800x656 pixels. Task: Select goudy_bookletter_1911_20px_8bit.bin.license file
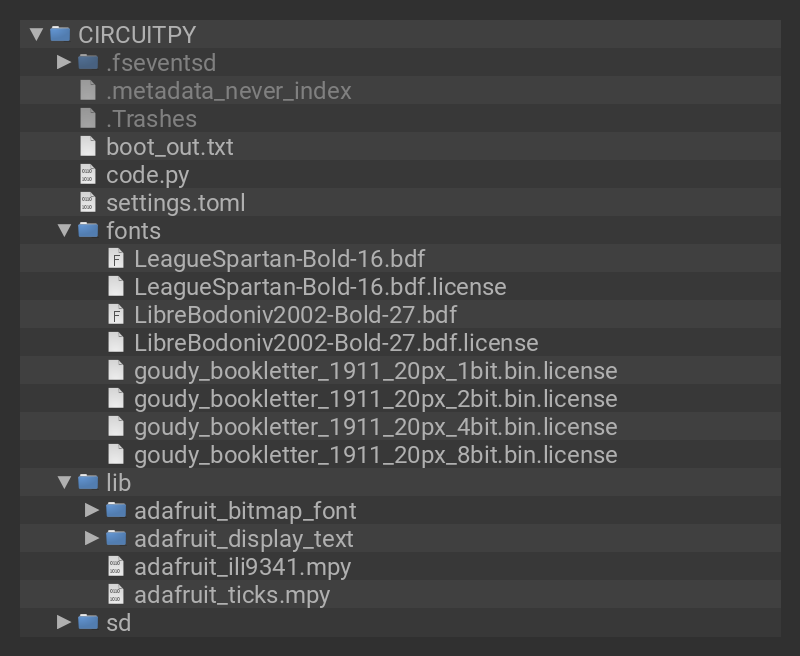[x=375, y=454]
